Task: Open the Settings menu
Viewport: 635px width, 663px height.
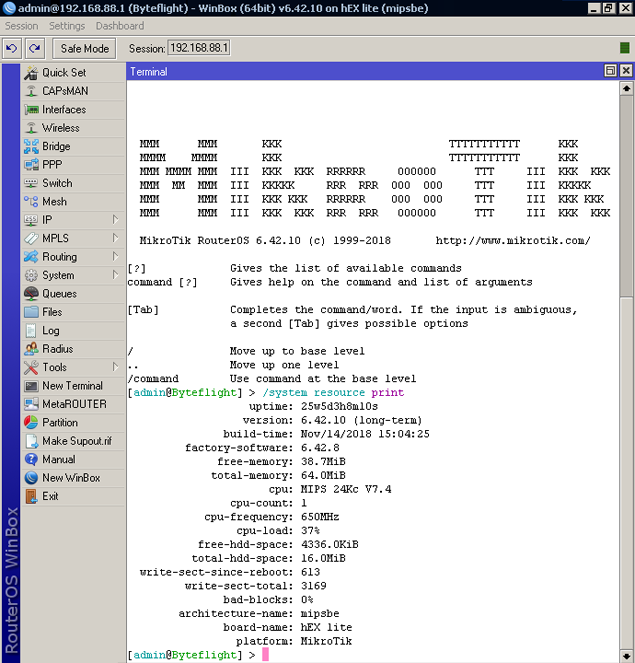Action: coord(67,26)
